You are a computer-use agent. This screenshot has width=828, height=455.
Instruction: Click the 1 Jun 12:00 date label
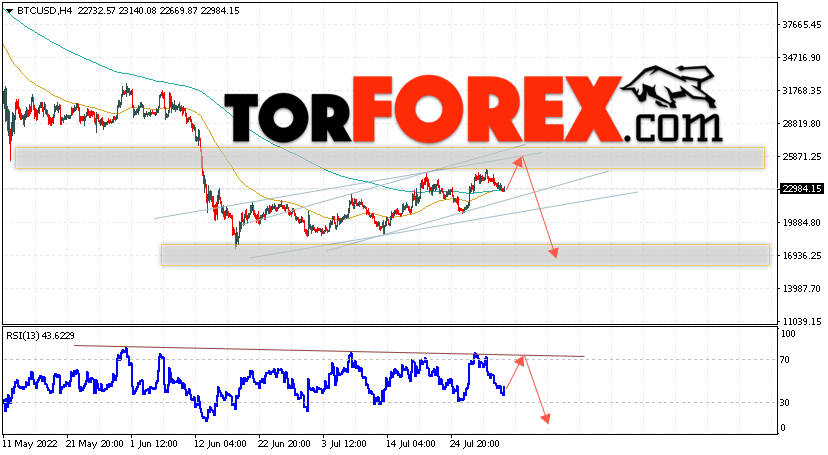(x=154, y=444)
